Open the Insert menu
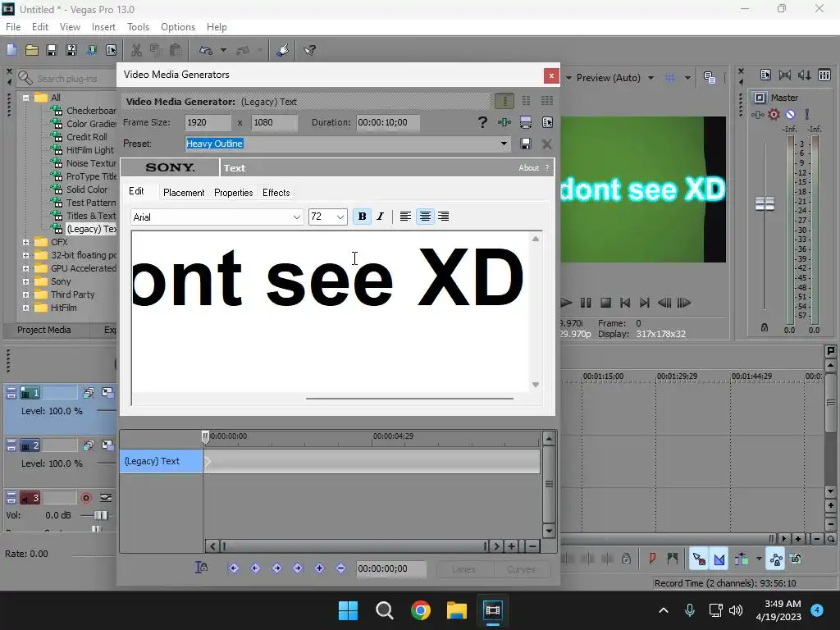 [103, 27]
